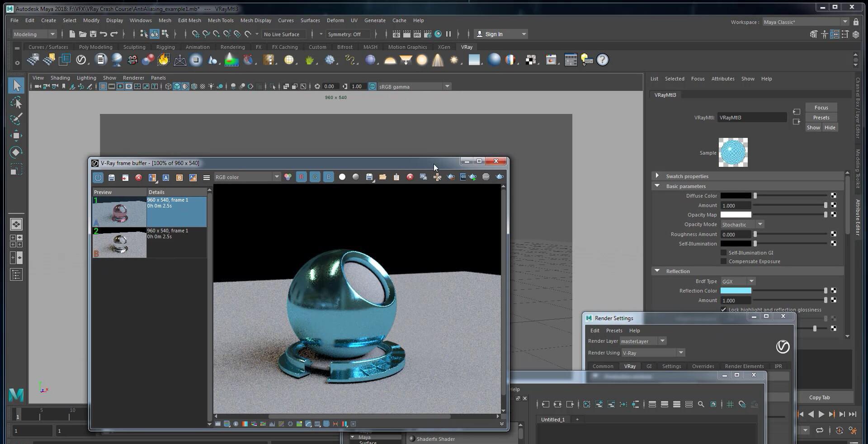
Task: Open the Mesh Tools menu
Action: coord(221,20)
